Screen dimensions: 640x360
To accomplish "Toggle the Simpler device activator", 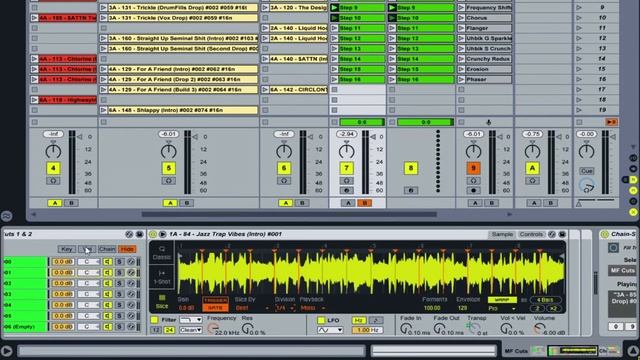I will pos(153,234).
